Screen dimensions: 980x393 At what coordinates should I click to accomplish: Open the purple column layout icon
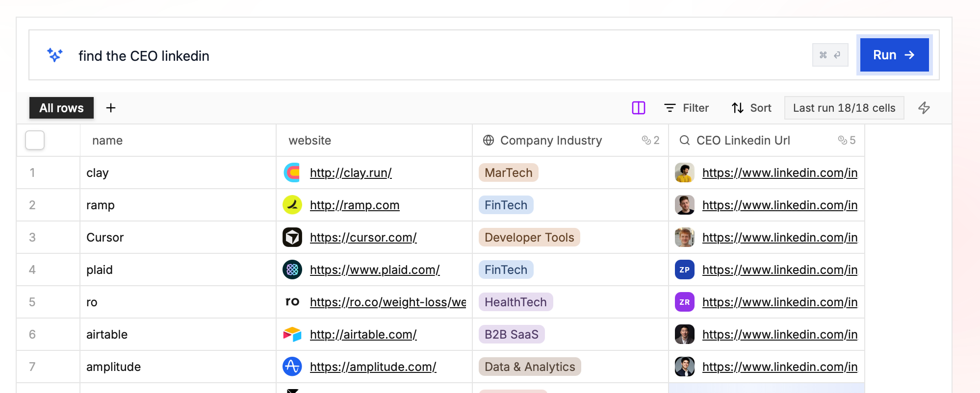click(x=639, y=108)
